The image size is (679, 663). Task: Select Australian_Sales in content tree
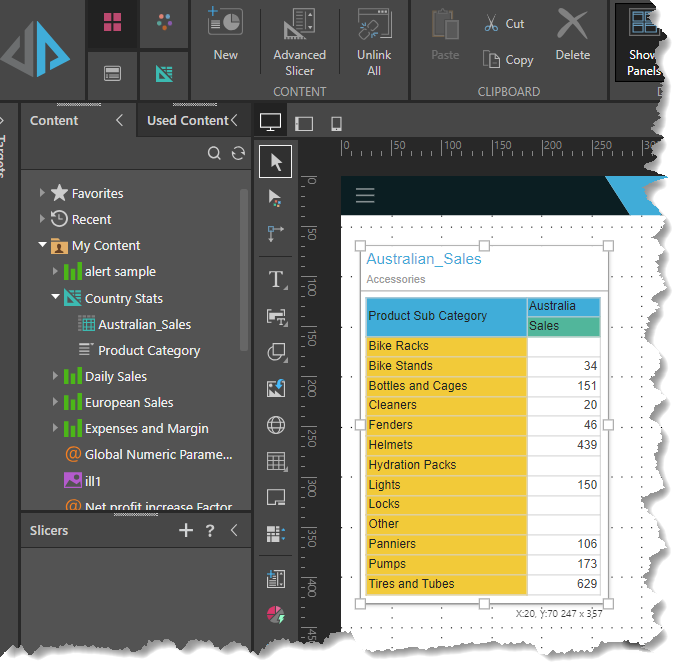pos(144,324)
